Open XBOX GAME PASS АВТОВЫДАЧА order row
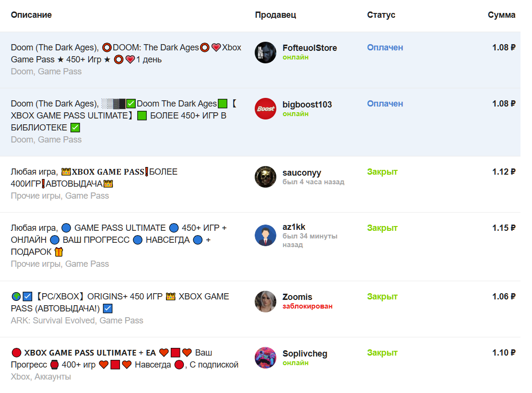Image resolution: width=532 pixels, height=393 pixels. tap(260, 184)
